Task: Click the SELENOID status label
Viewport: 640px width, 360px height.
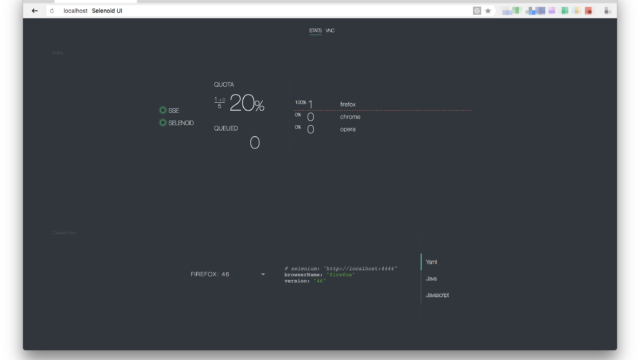Action: click(181, 123)
